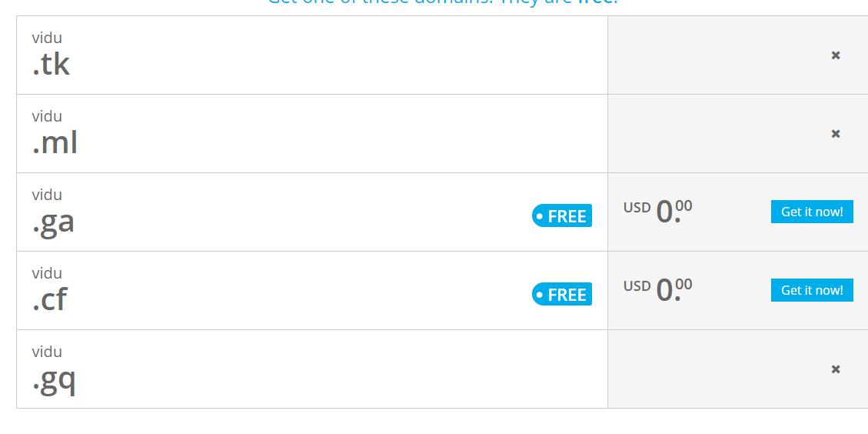Image resolution: width=868 pixels, height=434 pixels.
Task: Click the vidu name above .ga
Action: tap(47, 195)
